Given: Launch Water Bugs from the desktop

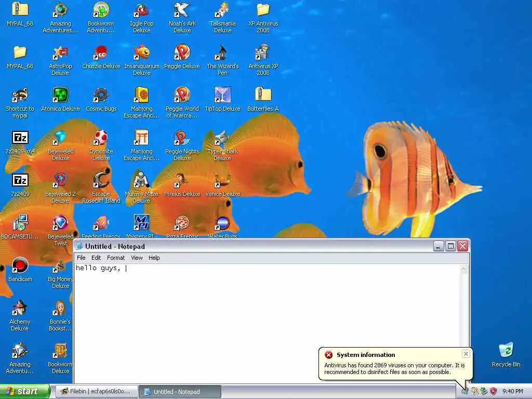Looking at the screenshot, I should click(222, 227).
